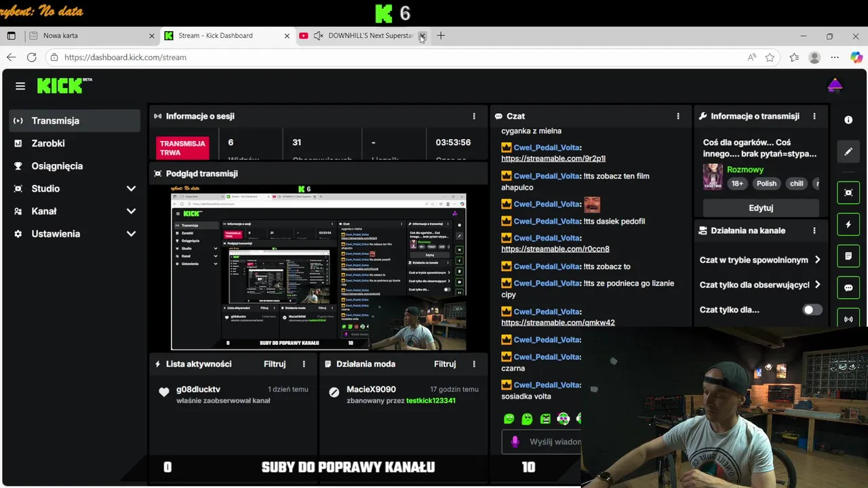Image resolution: width=868 pixels, height=488 pixels.
Task: Open the three-dot menu of Informacje o transmisji
Action: [814, 116]
